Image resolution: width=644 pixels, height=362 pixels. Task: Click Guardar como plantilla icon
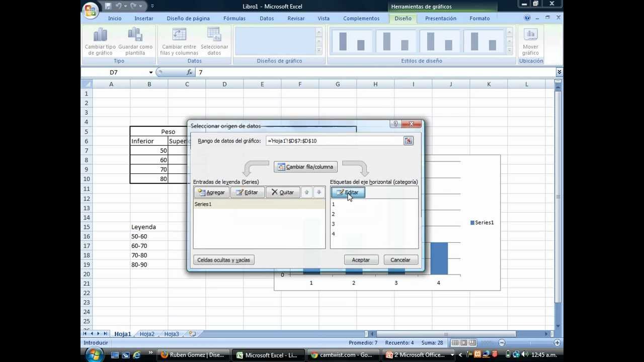coord(135,34)
